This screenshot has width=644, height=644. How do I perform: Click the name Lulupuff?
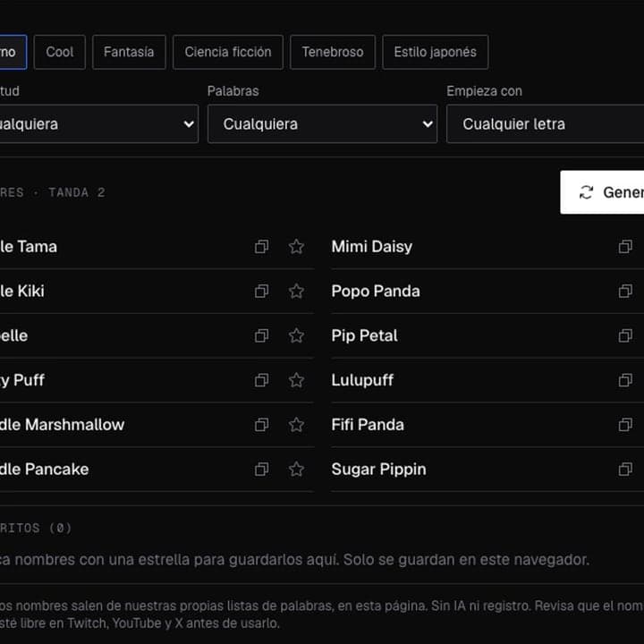click(x=362, y=380)
